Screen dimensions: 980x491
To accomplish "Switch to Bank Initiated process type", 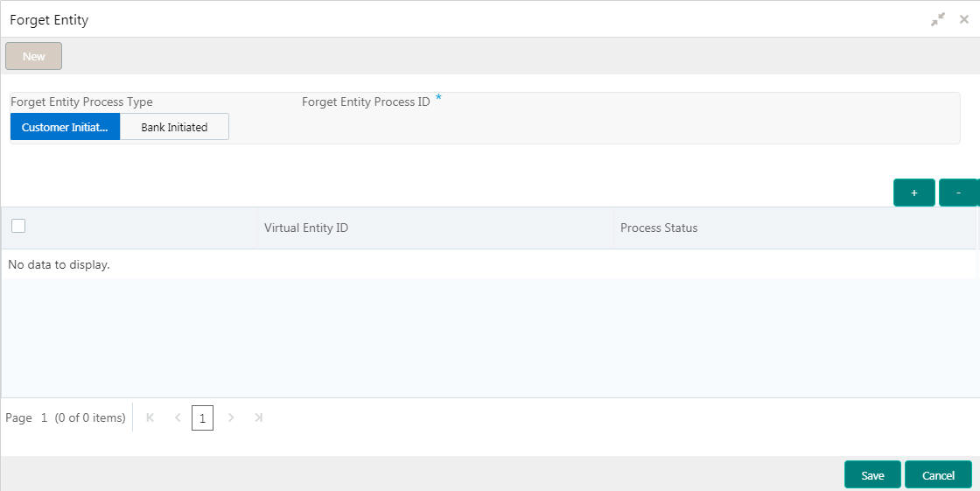I will point(174,127).
